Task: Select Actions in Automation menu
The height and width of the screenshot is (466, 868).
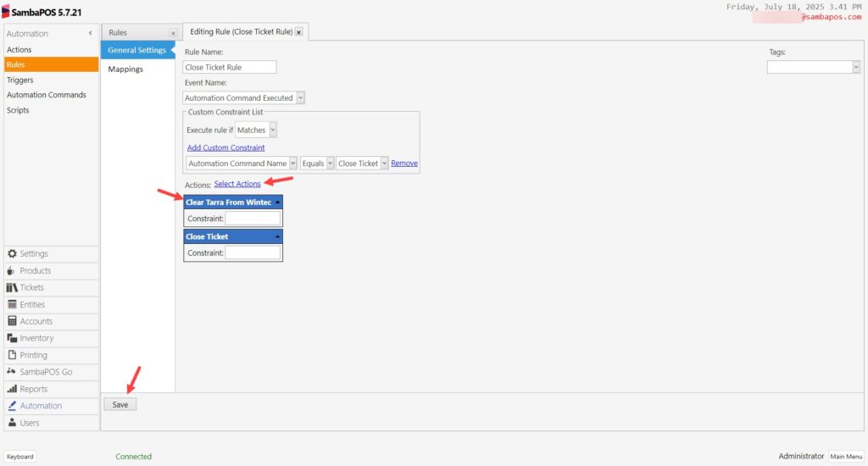Action: (51, 50)
